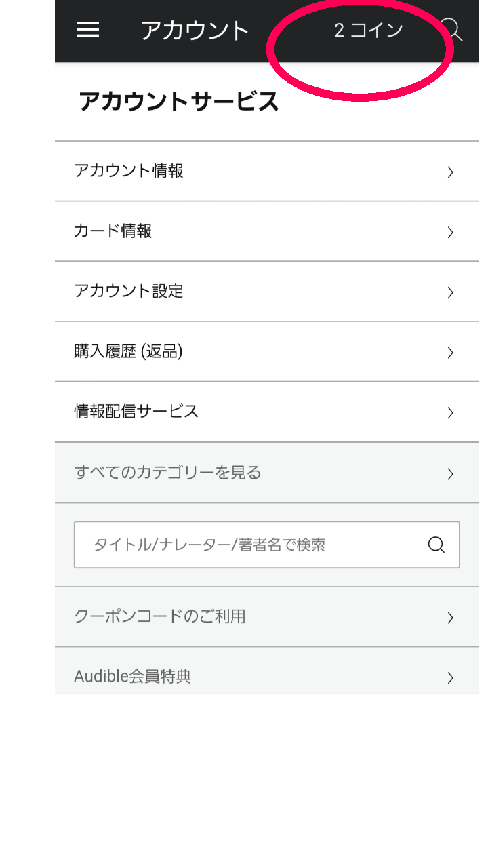Viewport: 488px width, 868px height.
Task: Tap the search magnifier icon in header
Action: click(452, 30)
